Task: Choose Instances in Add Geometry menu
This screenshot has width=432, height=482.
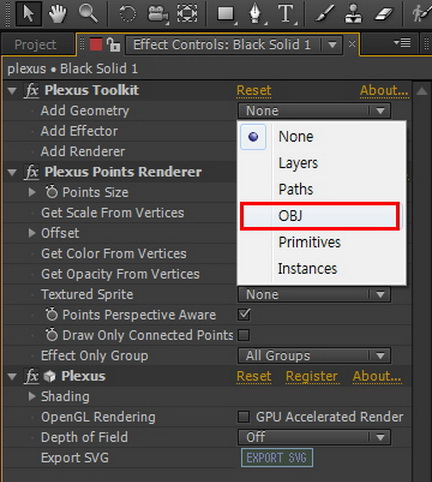Action: [321, 269]
